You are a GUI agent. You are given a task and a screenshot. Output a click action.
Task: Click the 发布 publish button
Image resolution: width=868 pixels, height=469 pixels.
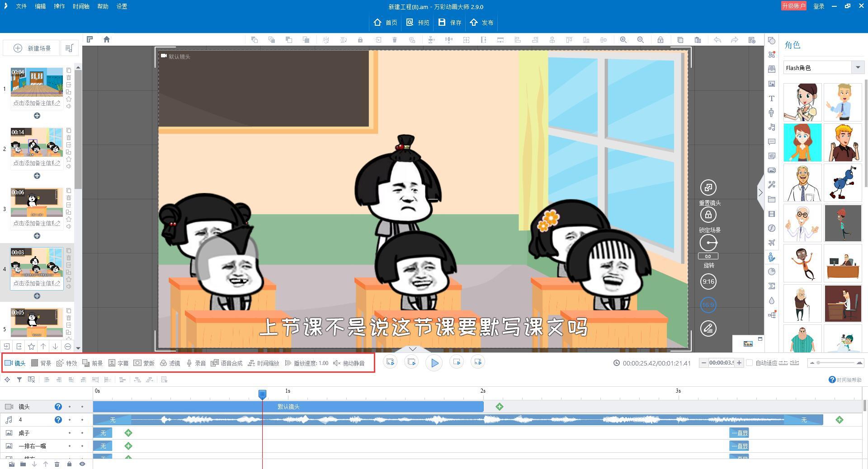click(x=481, y=22)
